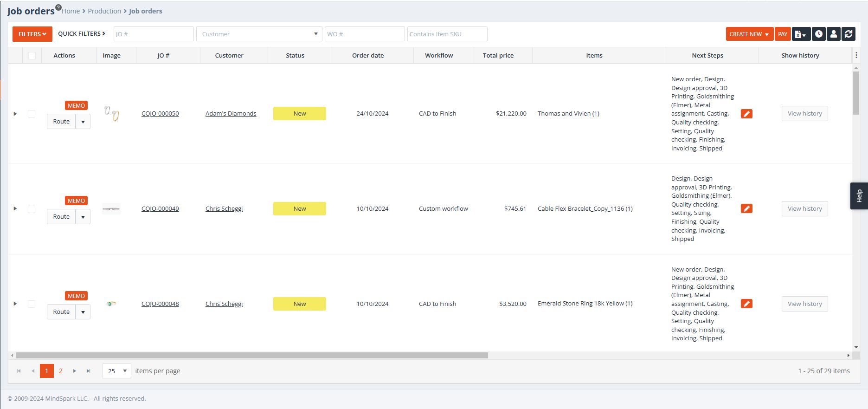
Task: Open the Adam's Diamonds customer link
Action: coord(231,114)
